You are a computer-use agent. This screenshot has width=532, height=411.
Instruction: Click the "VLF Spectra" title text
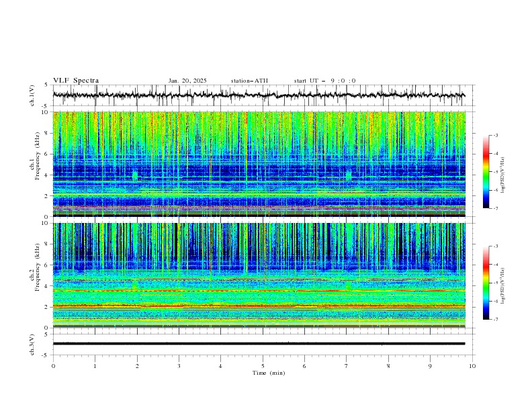(76, 81)
